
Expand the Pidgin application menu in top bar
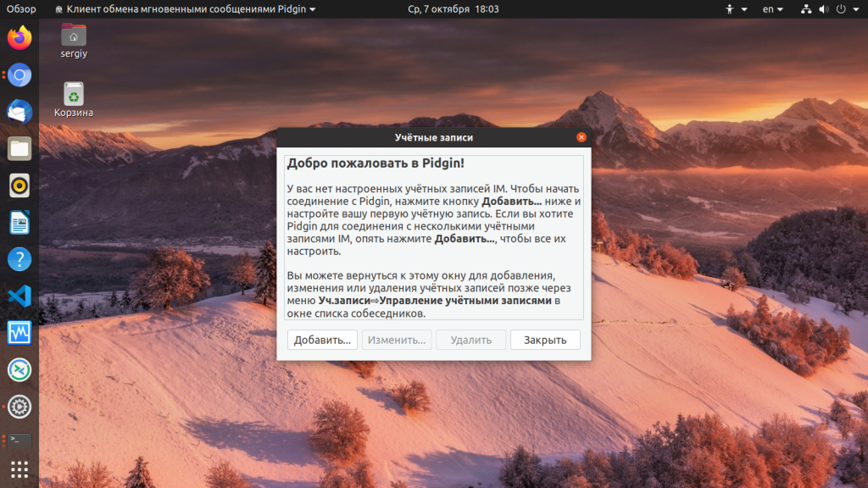(x=186, y=8)
